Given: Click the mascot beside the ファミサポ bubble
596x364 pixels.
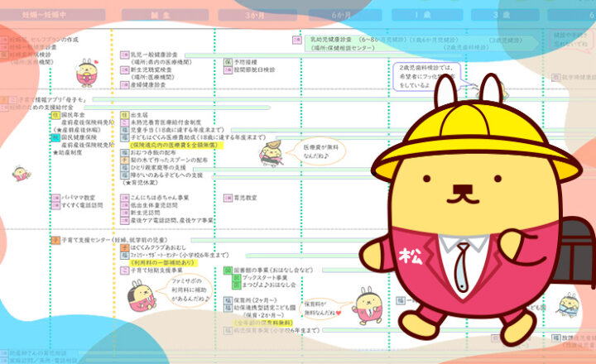Looking at the screenshot, I should point(141,295).
